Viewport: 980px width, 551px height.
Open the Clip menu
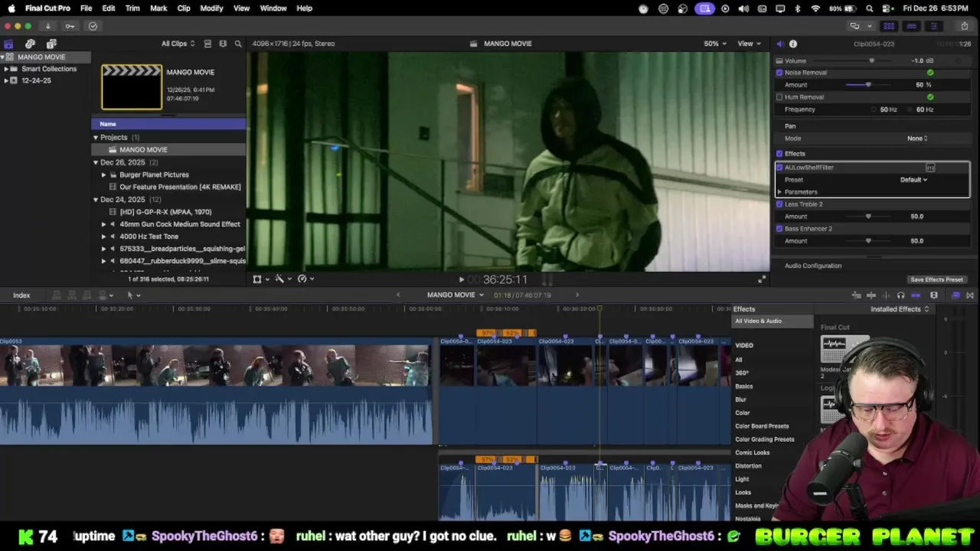click(x=184, y=8)
